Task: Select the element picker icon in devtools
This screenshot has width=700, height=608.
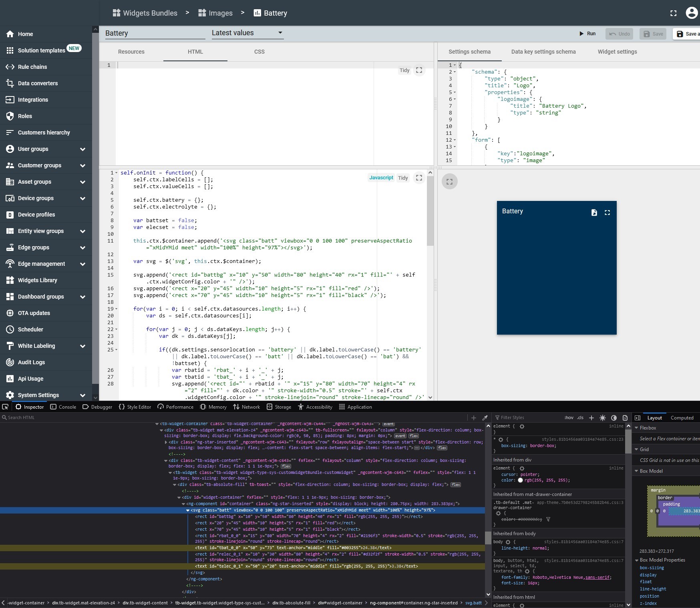Action: (5, 407)
